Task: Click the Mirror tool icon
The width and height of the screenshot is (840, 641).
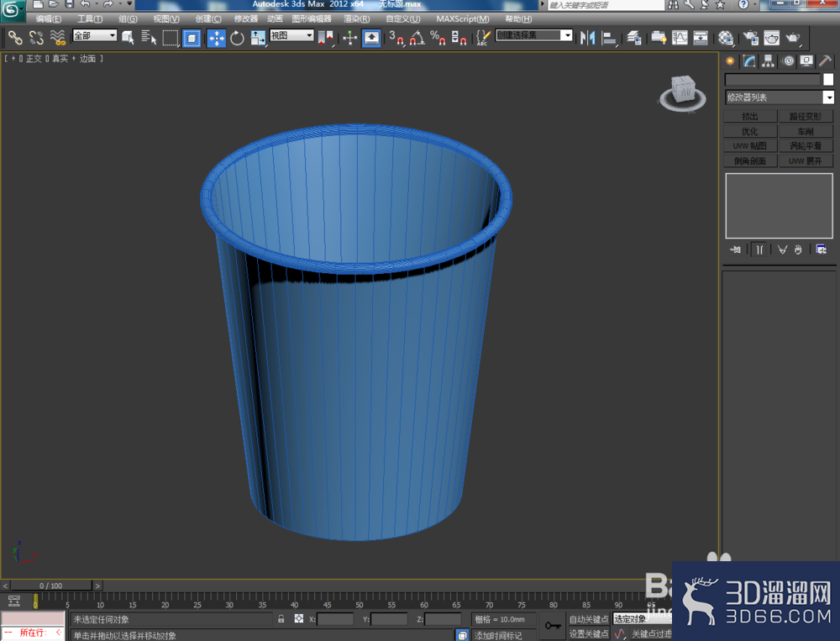Action: [x=588, y=38]
